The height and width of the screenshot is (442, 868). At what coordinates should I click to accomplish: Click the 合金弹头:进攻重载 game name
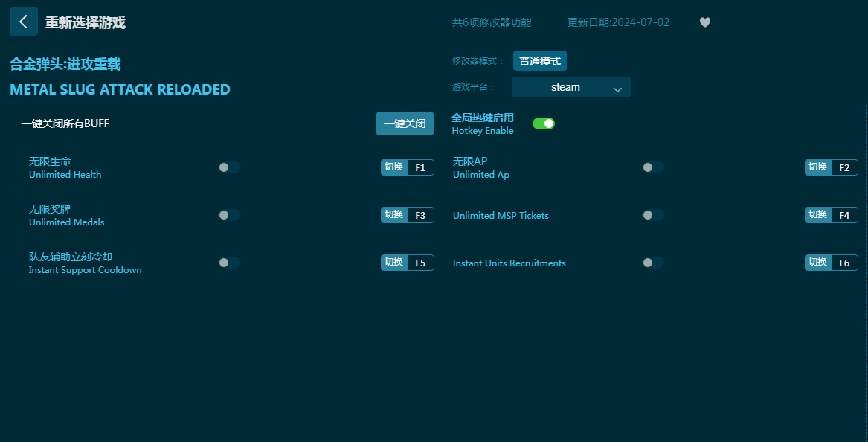coord(65,64)
